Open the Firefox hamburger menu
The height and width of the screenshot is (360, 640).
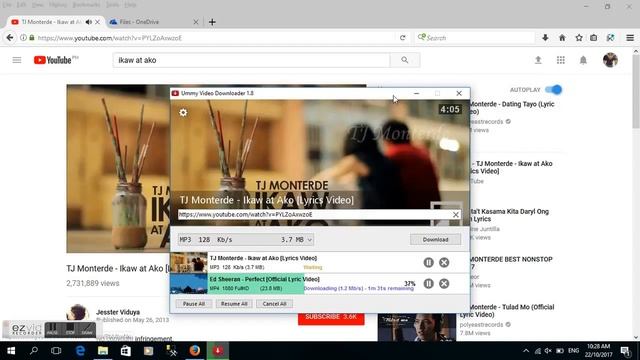coord(630,38)
